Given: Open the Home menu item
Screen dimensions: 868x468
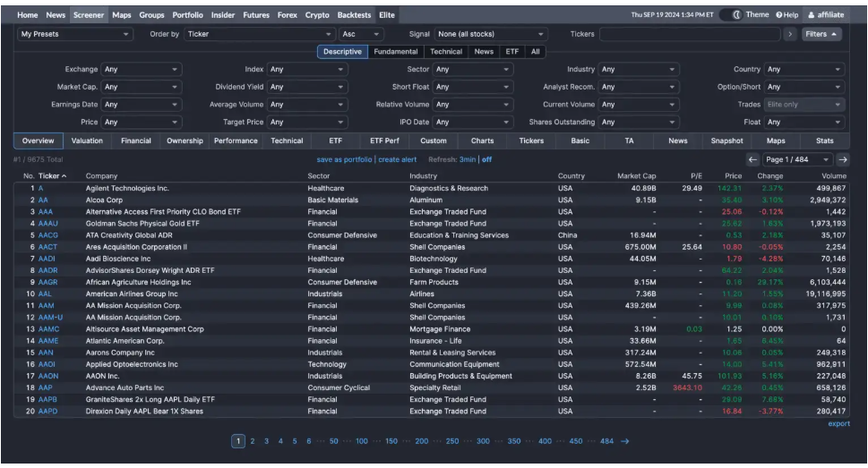Looking at the screenshot, I should coord(27,15).
